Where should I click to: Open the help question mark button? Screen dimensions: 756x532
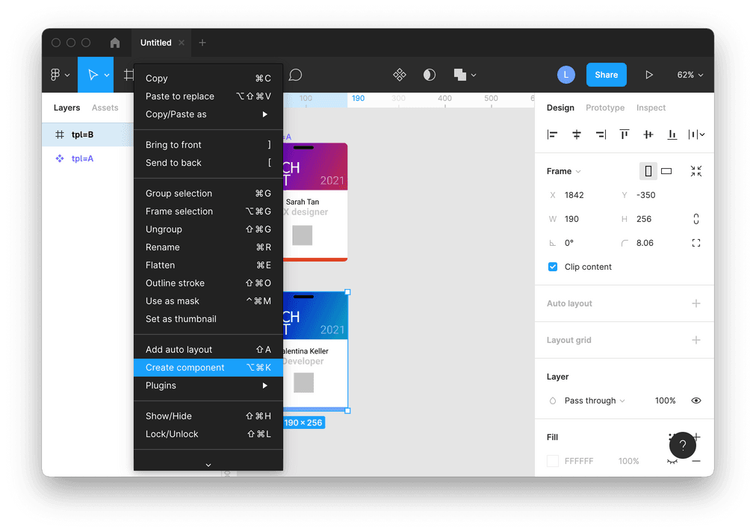point(682,445)
